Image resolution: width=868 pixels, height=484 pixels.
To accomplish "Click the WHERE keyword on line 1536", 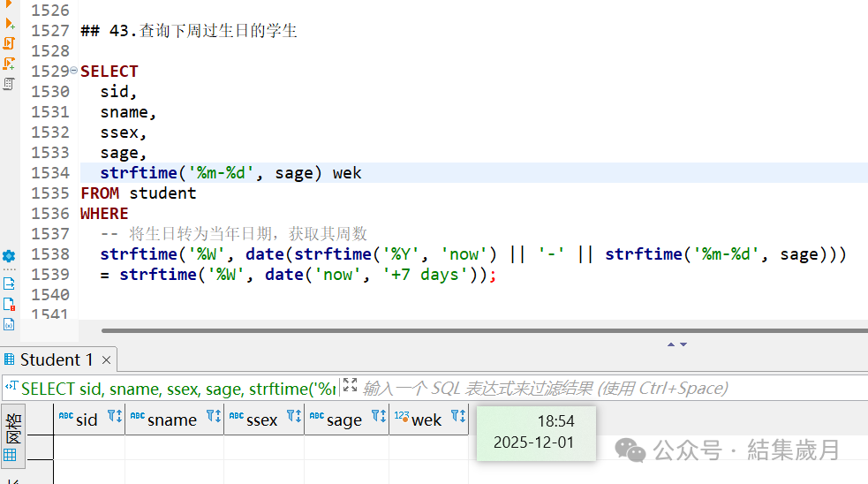I will (x=104, y=214).
